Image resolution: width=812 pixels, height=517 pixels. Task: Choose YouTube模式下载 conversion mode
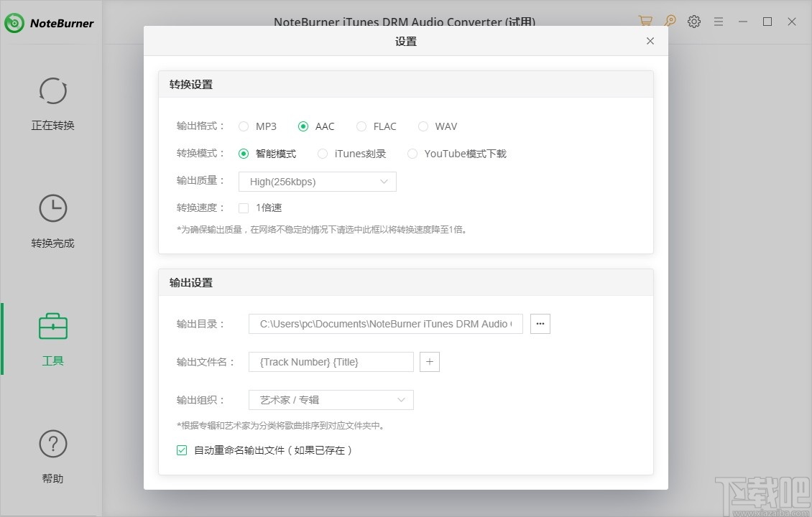[x=412, y=153]
